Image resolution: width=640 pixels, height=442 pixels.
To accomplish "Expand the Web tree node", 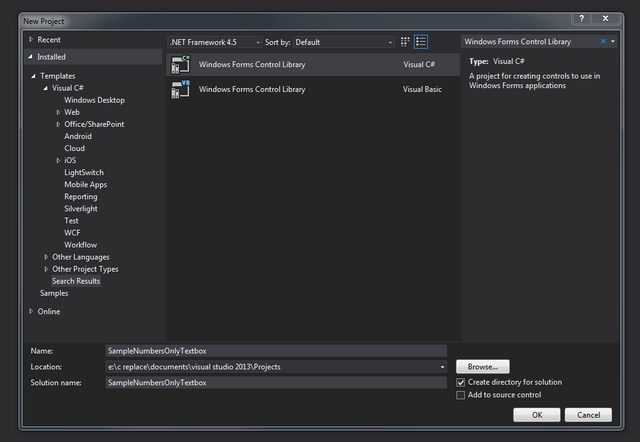I will tap(58, 112).
